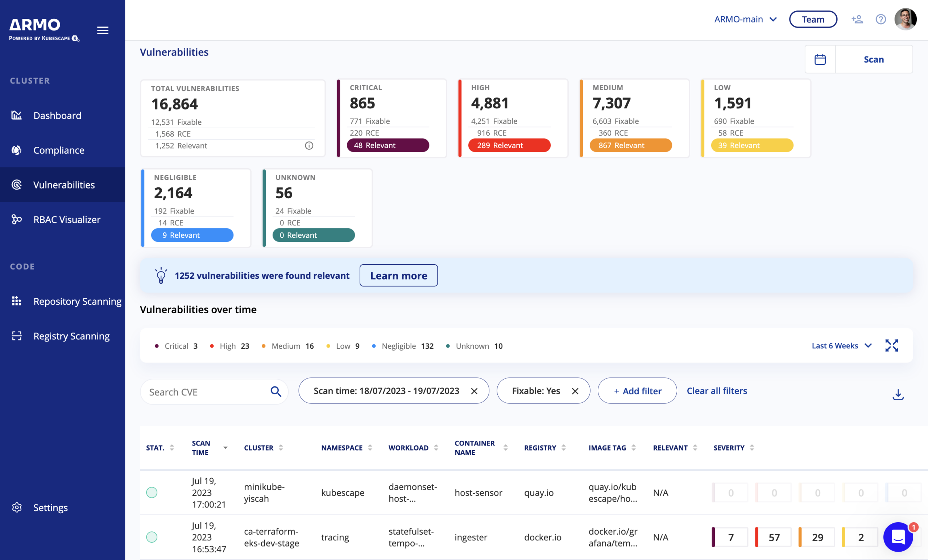The height and width of the screenshot is (560, 928).
Task: Click the Registry Scanning scan icon
Action: [17, 336]
